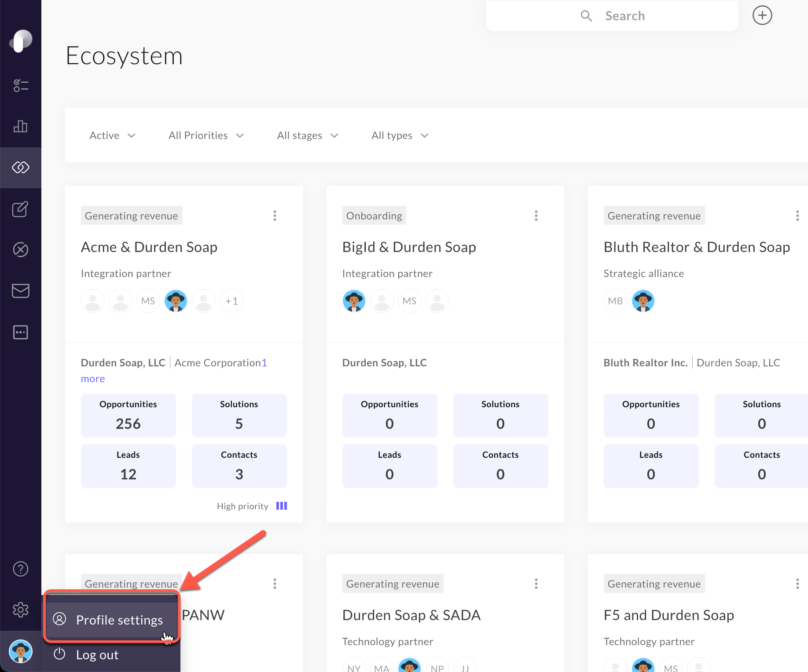
Task: Click the High priority level indicator bars
Action: 281,506
